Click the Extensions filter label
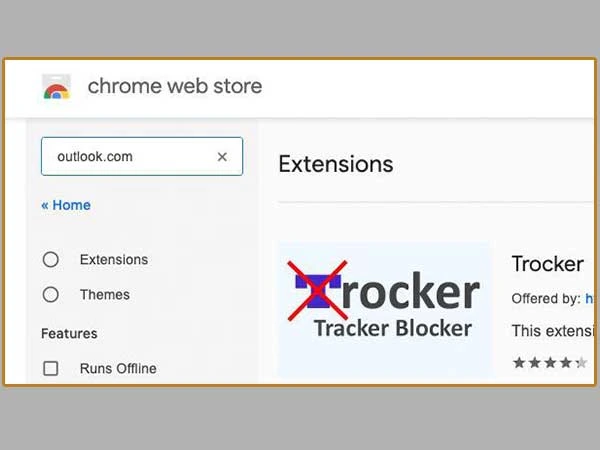 click(x=114, y=259)
